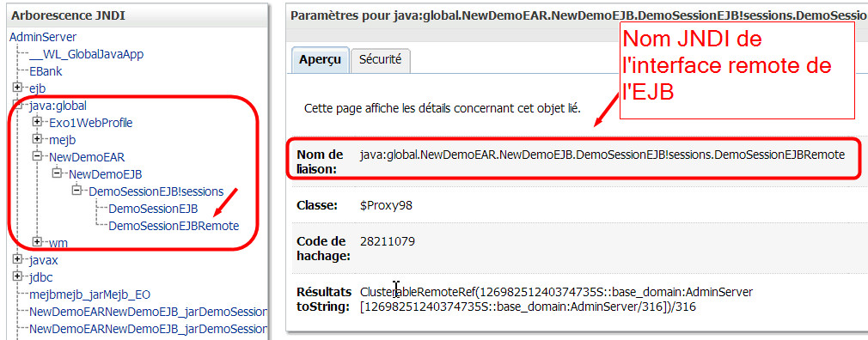
Task: Select the wm node label
Action: 58,243
